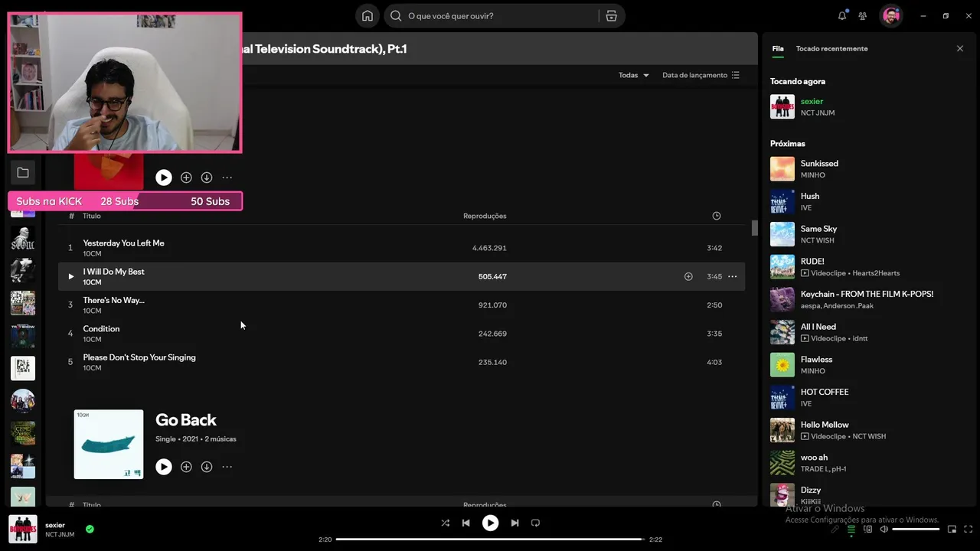Viewport: 980px width, 551px height.
Task: Click NCT JNJM artist link in now playing bar
Action: [x=60, y=535]
